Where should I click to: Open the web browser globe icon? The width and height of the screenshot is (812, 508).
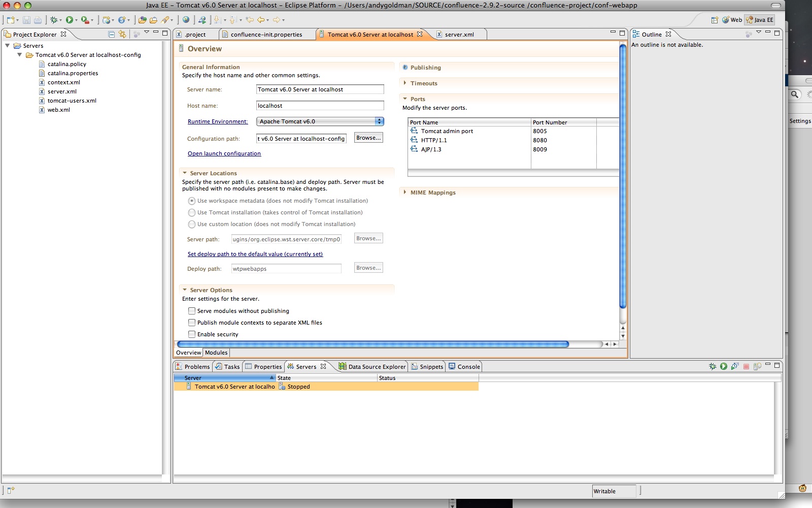click(186, 20)
